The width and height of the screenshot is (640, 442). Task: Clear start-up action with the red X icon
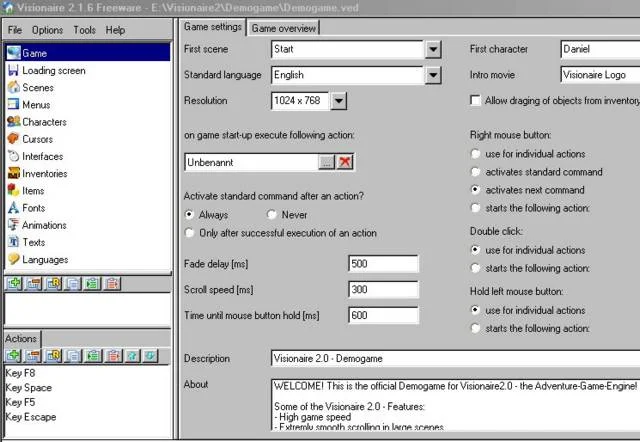tap(345, 162)
